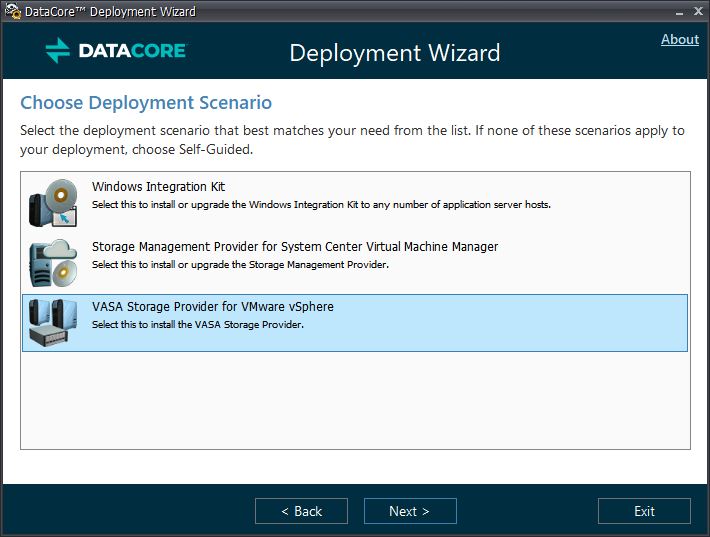710x537 pixels.
Task: Choose Storage Management Provider for System Center
Action: (x=294, y=247)
